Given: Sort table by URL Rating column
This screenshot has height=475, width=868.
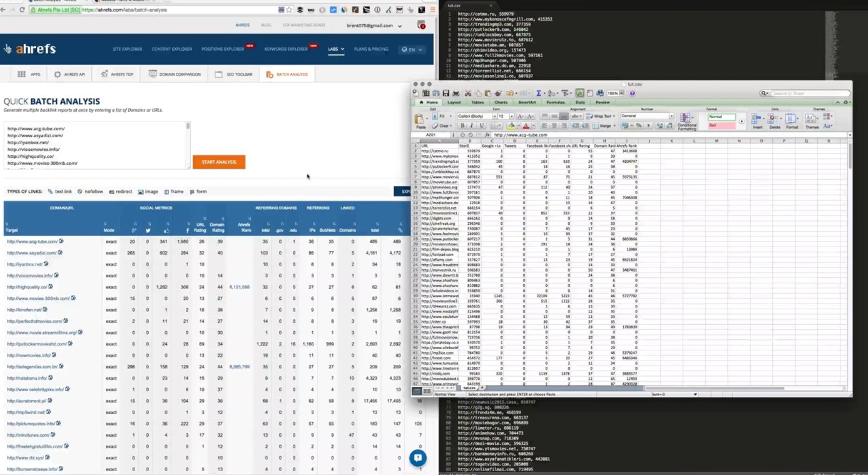Looking at the screenshot, I should tap(200, 228).
